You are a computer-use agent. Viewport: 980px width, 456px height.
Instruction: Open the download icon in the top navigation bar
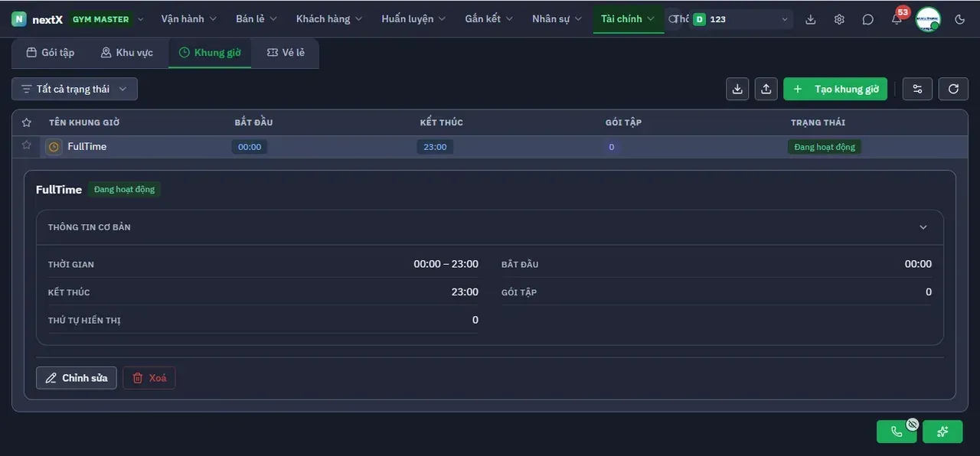click(811, 19)
